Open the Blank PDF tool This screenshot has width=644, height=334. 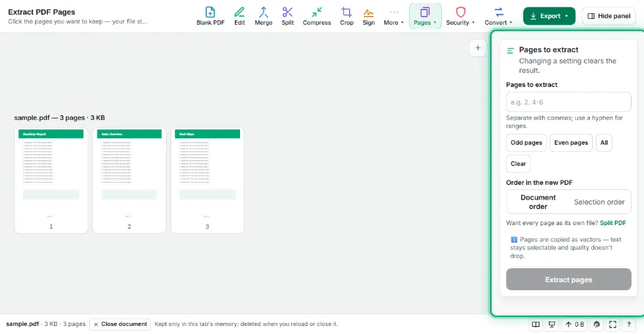pyautogui.click(x=210, y=16)
